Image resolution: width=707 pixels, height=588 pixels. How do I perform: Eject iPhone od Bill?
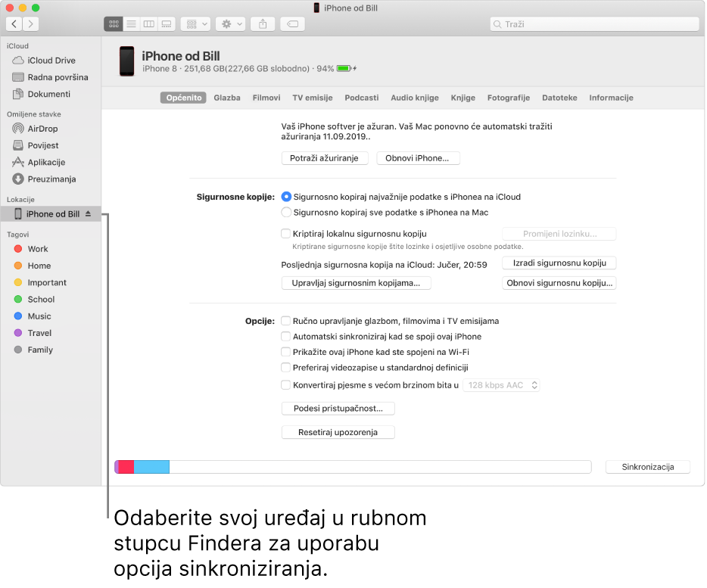tap(88, 213)
